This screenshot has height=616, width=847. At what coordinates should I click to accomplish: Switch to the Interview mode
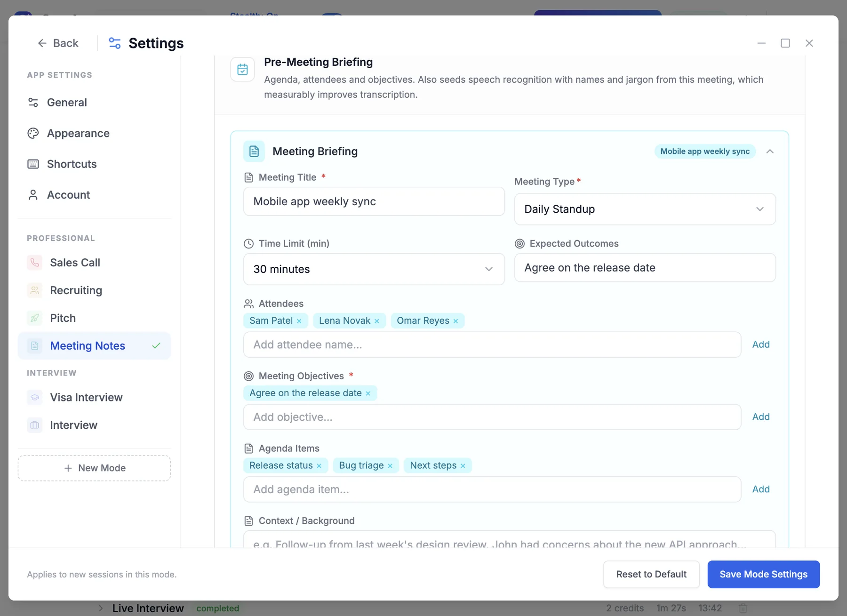(x=94, y=425)
